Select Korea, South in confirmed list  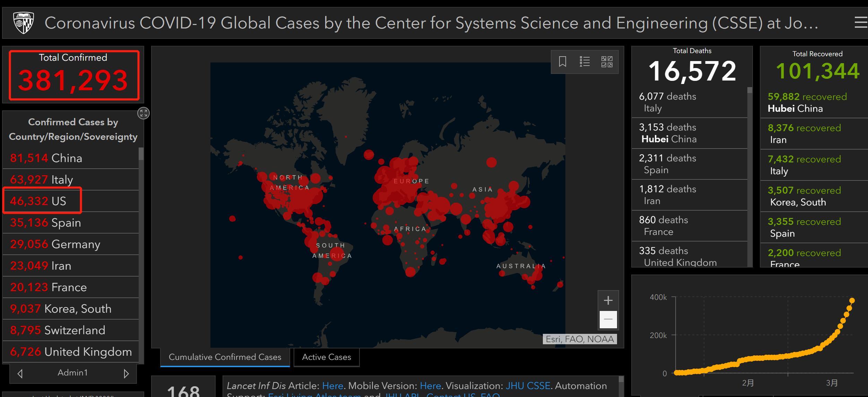tap(71, 309)
